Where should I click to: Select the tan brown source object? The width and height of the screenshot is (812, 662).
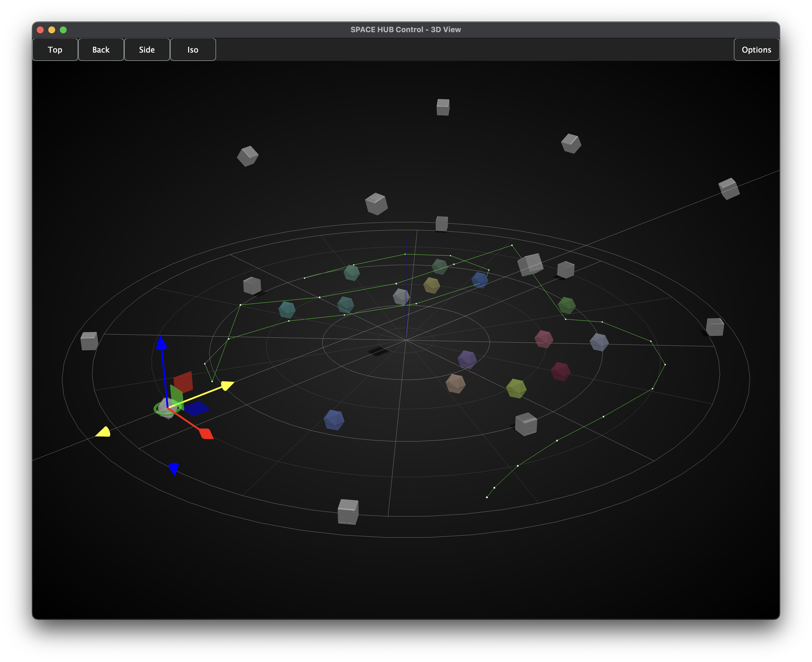[x=455, y=383]
